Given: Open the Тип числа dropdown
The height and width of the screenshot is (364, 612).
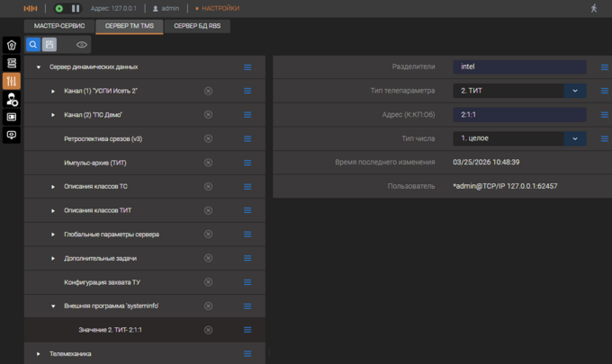Looking at the screenshot, I should point(575,138).
